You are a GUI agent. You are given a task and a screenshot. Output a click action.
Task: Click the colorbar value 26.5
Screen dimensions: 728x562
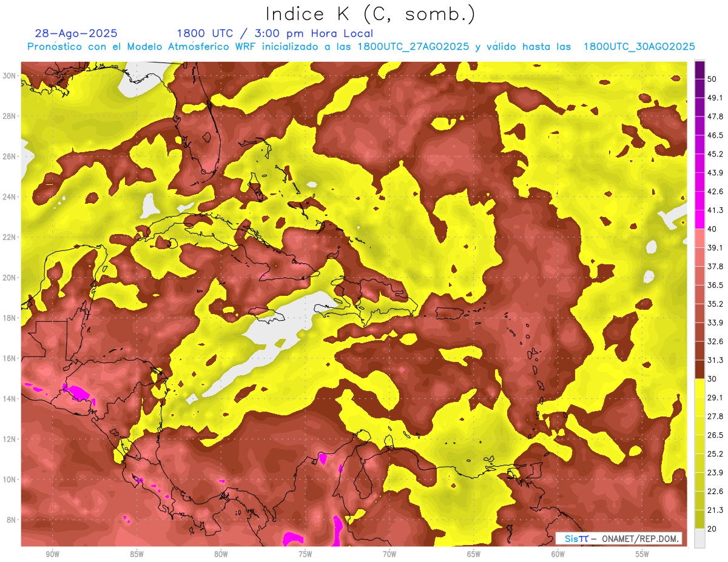[715, 435]
